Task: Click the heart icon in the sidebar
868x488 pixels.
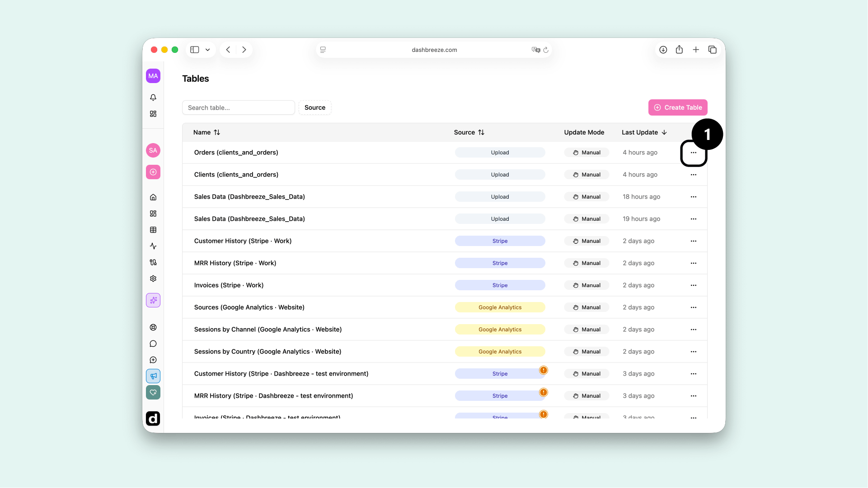Action: 153,392
